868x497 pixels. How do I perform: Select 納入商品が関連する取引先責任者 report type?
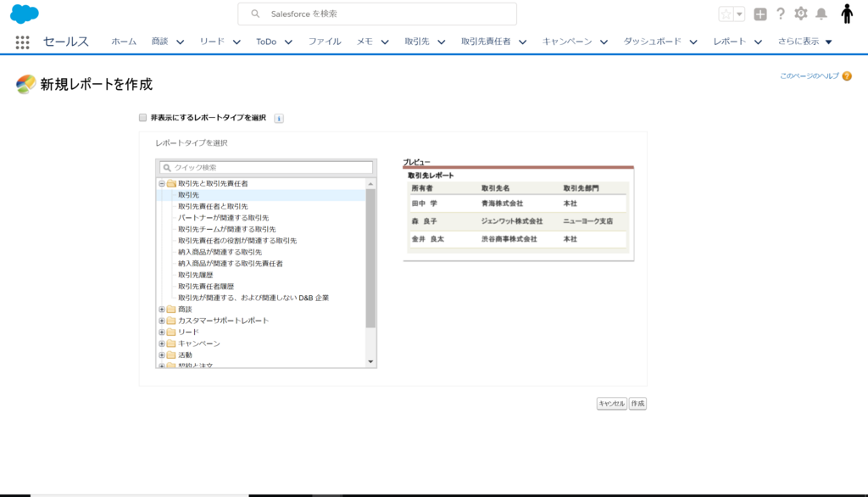point(231,264)
